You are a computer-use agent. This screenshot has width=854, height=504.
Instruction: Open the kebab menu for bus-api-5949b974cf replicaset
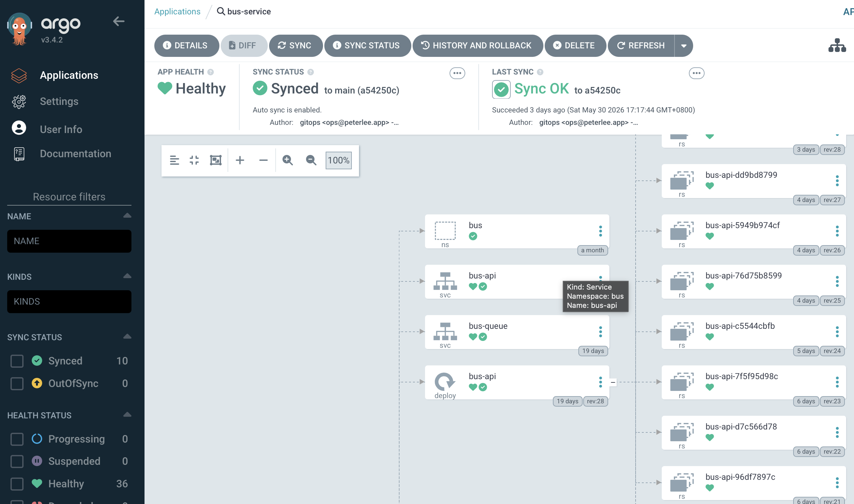click(837, 231)
